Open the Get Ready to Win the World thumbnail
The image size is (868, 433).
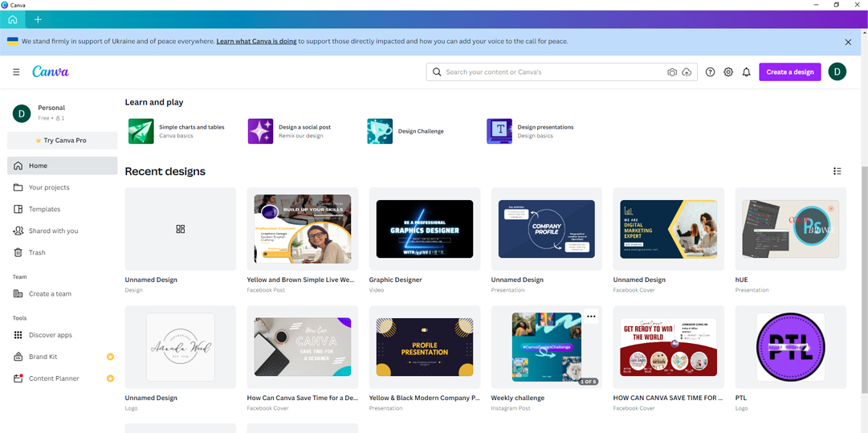[x=669, y=347]
